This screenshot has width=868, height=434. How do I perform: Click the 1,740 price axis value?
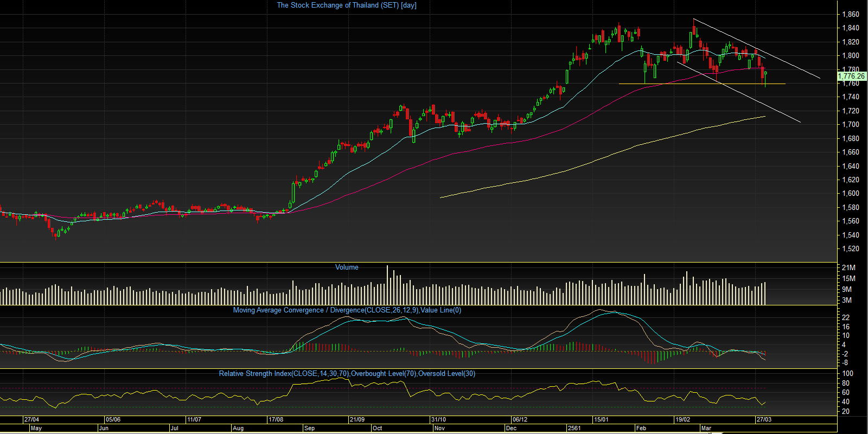click(850, 97)
